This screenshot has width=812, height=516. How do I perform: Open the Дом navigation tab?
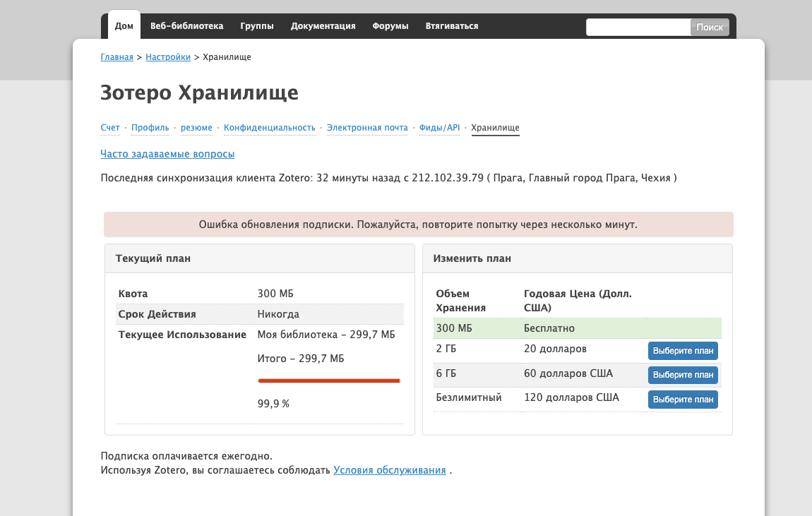tap(124, 26)
